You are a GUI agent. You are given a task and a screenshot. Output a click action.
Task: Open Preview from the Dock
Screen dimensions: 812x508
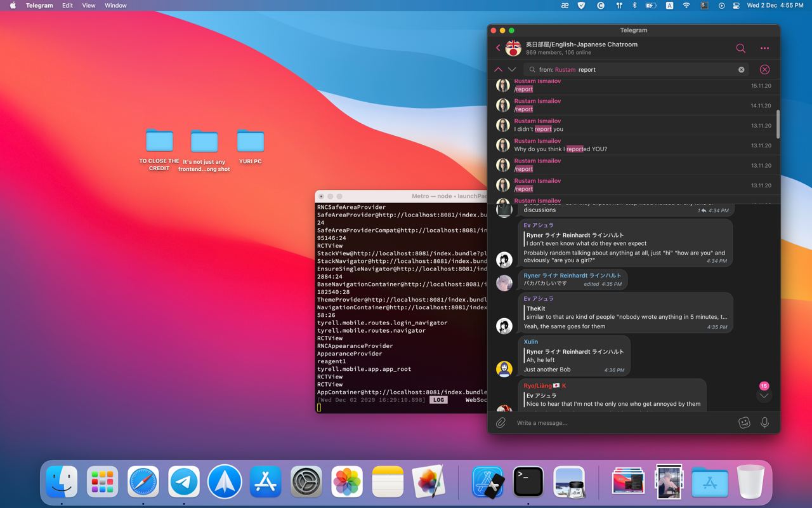pyautogui.click(x=569, y=481)
